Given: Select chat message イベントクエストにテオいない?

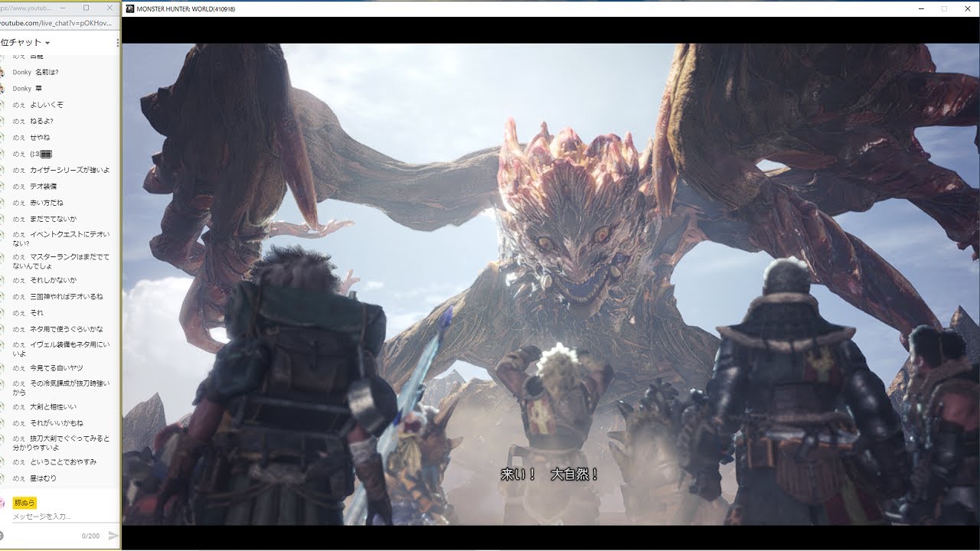Looking at the screenshot, I should [61, 239].
